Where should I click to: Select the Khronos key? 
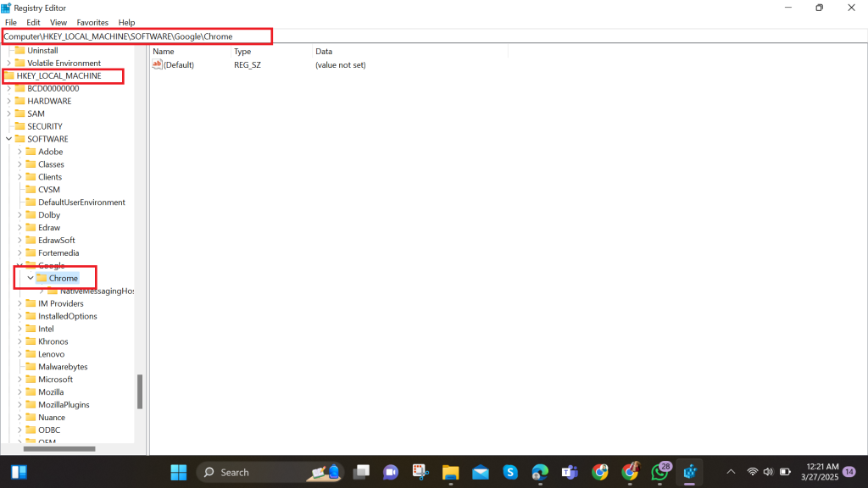(53, 341)
